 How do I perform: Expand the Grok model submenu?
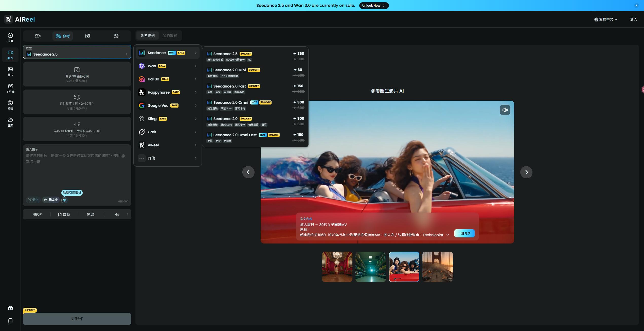tap(168, 132)
